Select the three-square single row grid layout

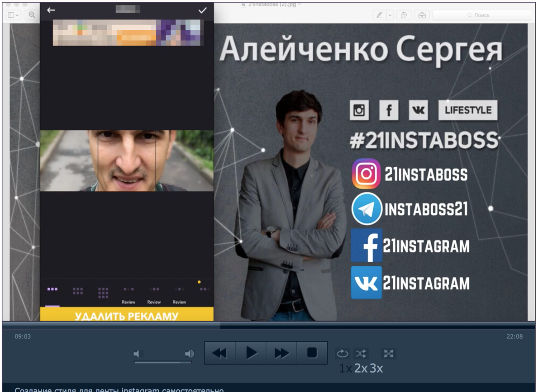[x=52, y=289]
